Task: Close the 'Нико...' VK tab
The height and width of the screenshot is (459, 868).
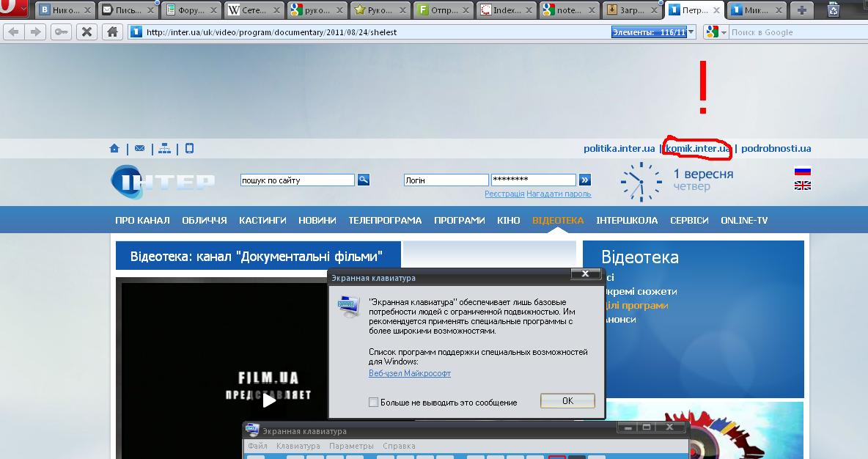Action: 87,10
